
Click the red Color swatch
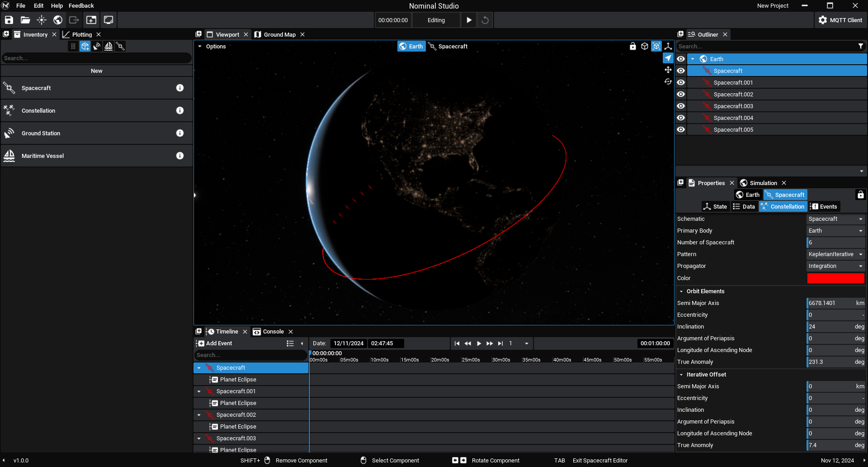point(835,278)
